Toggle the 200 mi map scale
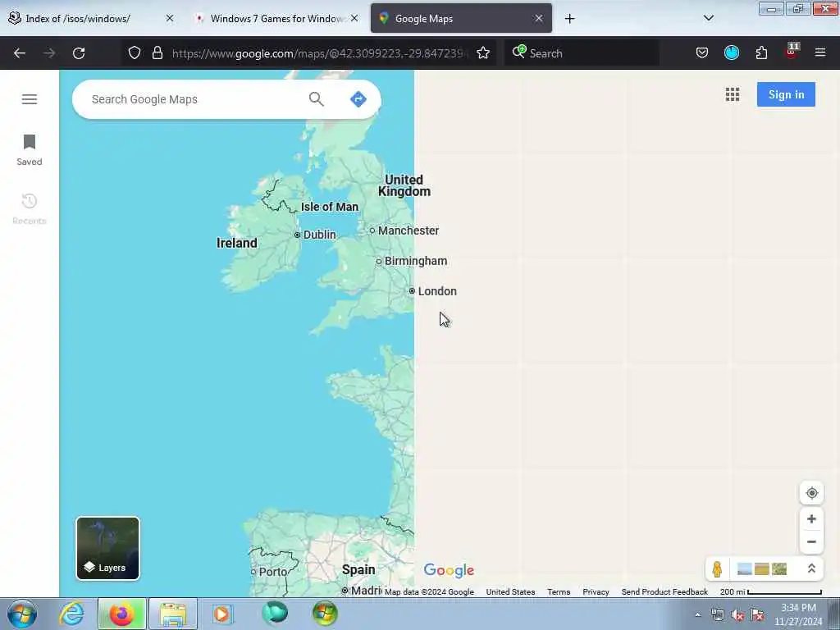Image resolution: width=840 pixels, height=630 pixels. click(x=770, y=592)
